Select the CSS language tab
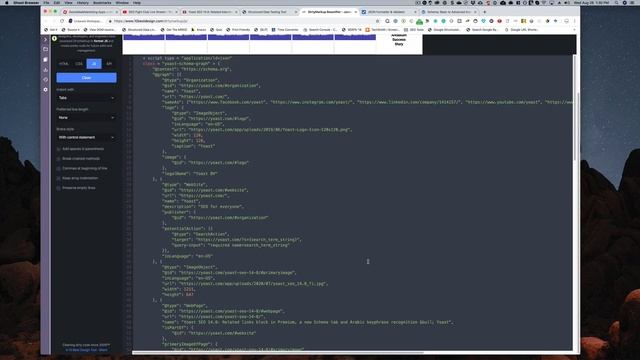This screenshot has width=640, height=360. [79, 64]
